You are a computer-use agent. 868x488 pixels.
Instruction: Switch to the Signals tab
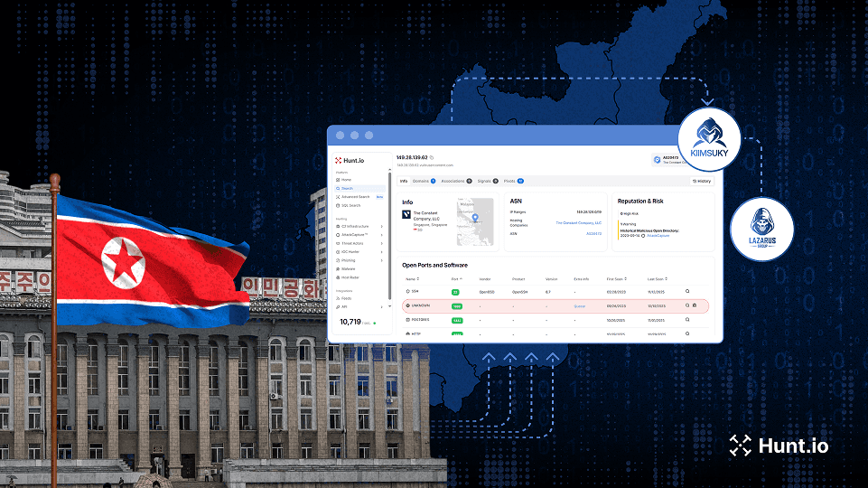click(x=488, y=181)
